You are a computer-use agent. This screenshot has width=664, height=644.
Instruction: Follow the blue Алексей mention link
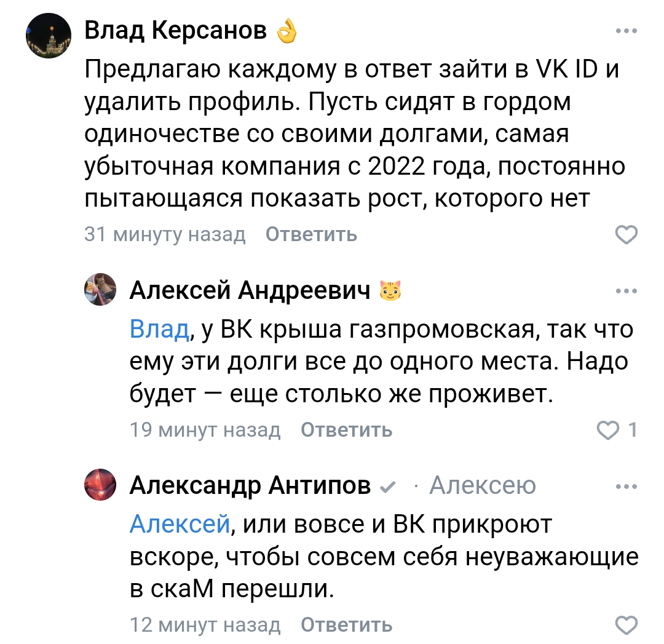pyautogui.click(x=180, y=524)
